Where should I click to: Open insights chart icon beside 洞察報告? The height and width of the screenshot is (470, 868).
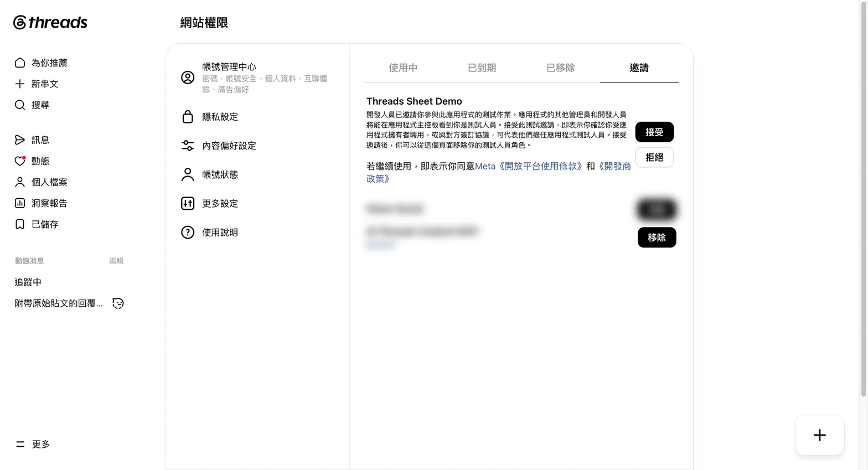(20, 203)
